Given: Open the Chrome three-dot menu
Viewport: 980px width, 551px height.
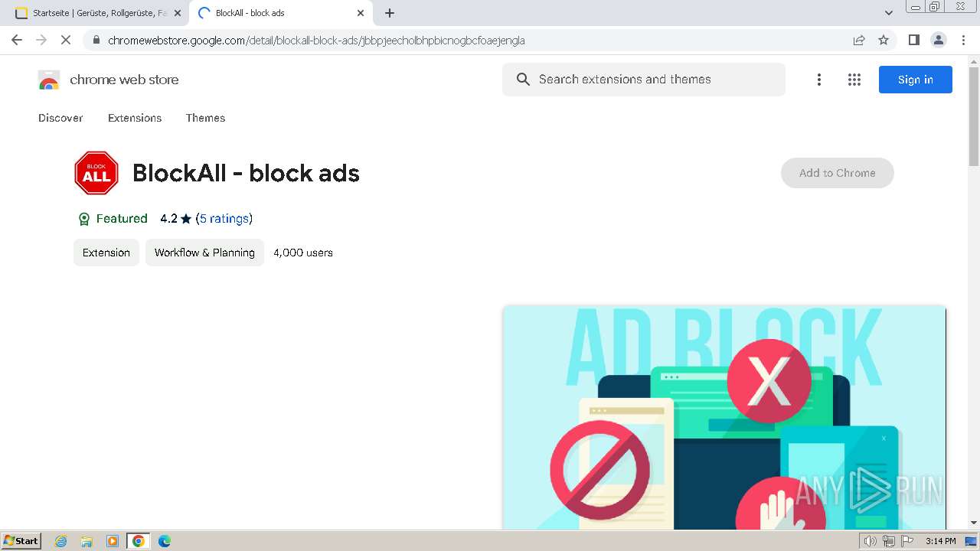Looking at the screenshot, I should click(963, 40).
